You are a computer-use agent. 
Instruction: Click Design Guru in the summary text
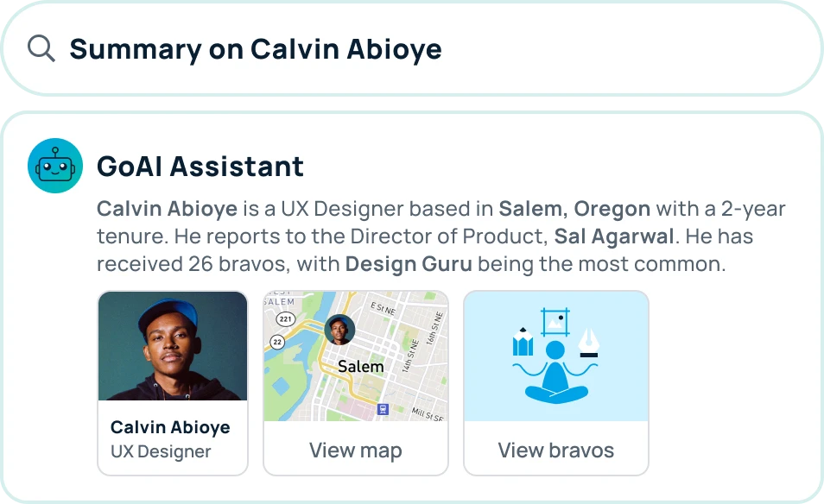(409, 264)
